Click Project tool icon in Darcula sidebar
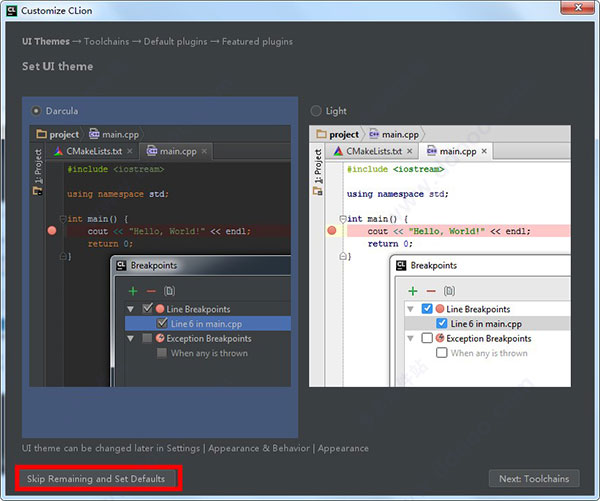The width and height of the screenshot is (600, 501). pos(38,191)
